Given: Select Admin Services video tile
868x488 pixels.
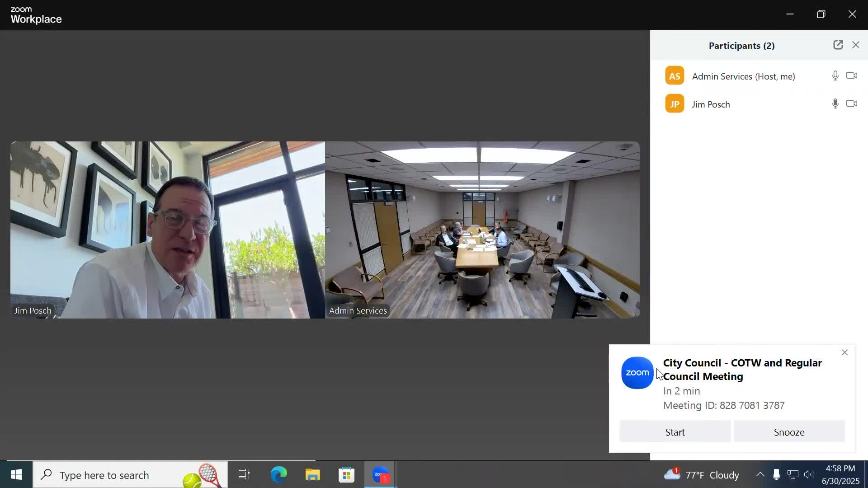Looking at the screenshot, I should pos(482,230).
